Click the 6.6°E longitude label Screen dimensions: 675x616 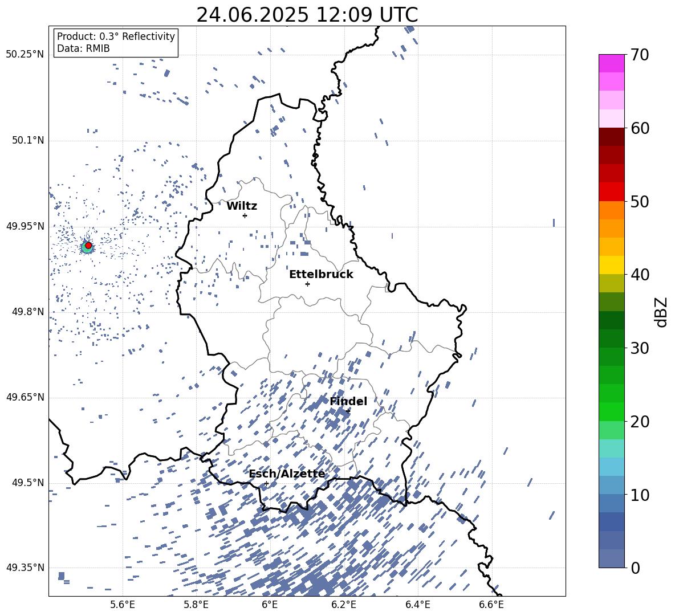click(491, 605)
